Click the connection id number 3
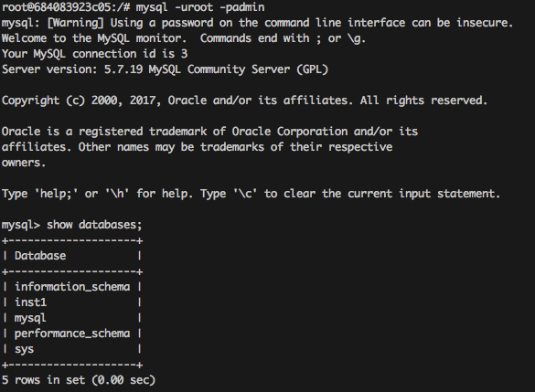The width and height of the screenshot is (535, 392). click(184, 54)
